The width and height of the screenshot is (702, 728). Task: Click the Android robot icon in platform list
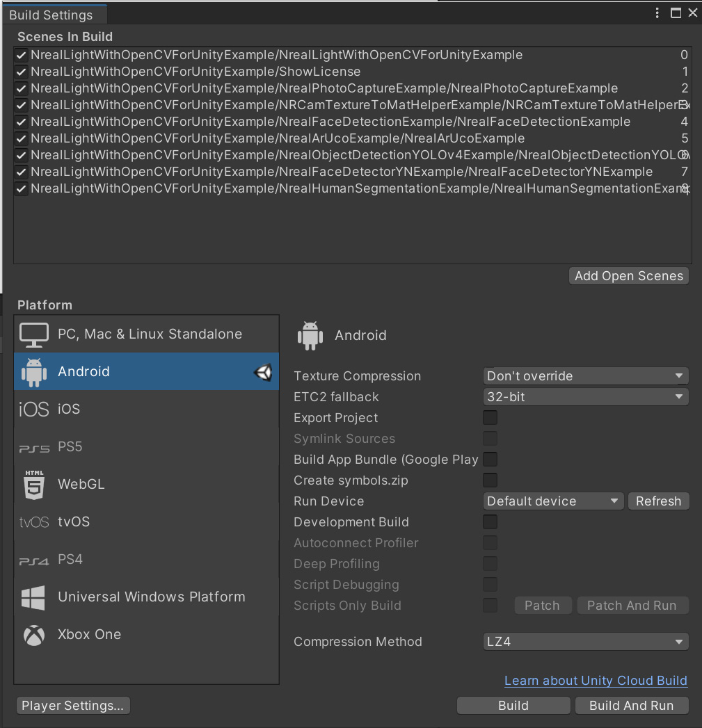(34, 372)
